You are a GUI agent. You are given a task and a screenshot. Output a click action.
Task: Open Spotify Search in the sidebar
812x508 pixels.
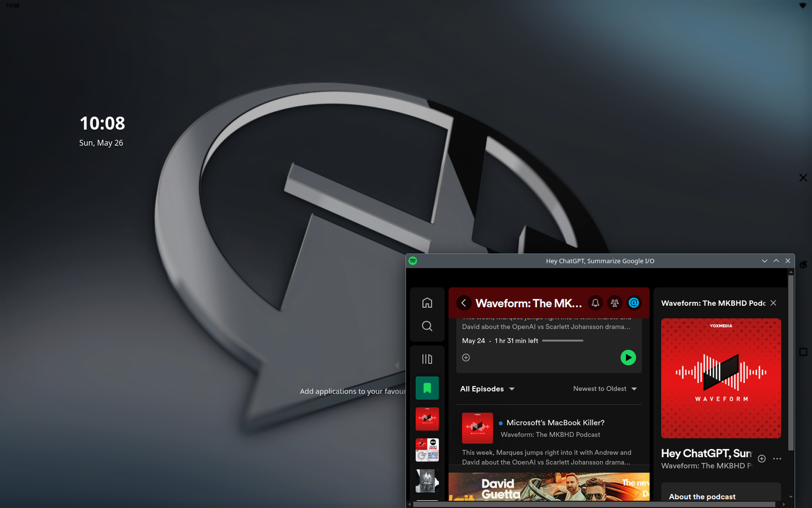[427, 326]
